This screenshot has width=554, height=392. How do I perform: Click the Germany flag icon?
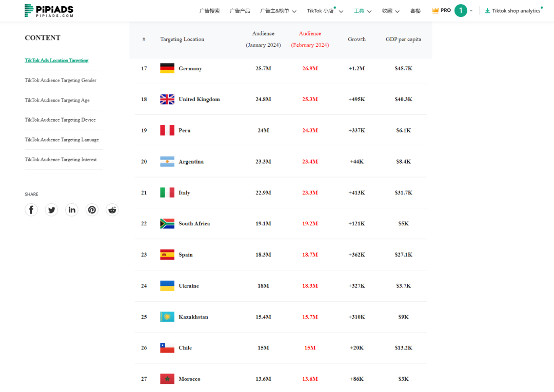[x=167, y=68]
